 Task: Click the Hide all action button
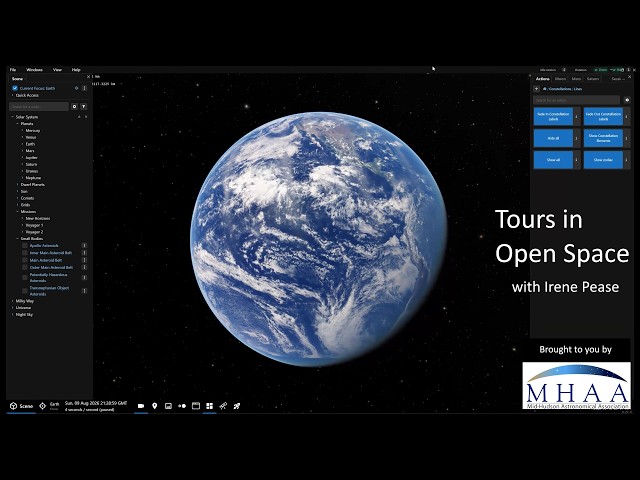(x=553, y=138)
